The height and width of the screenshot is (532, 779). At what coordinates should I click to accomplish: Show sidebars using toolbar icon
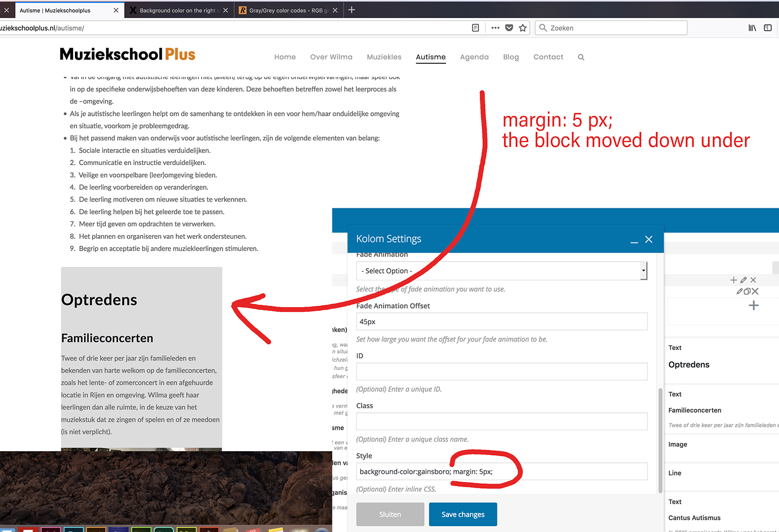point(768,28)
